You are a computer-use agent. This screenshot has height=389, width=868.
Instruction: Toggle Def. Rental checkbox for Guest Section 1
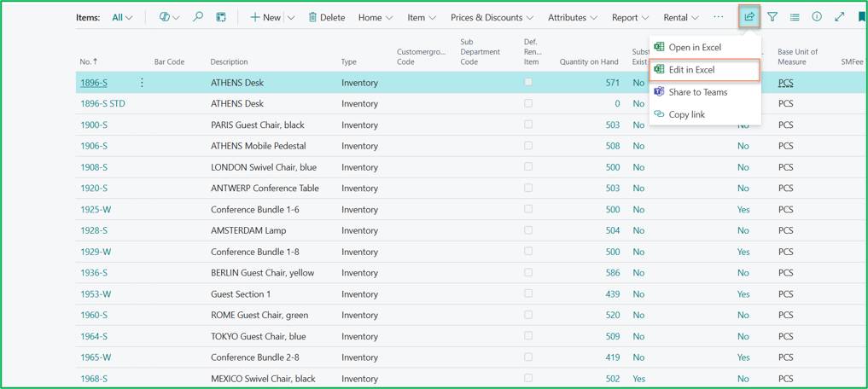[528, 293]
